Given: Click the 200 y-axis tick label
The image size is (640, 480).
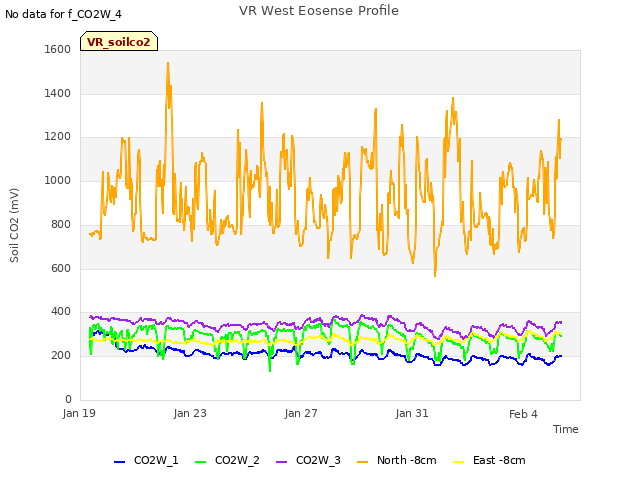Looking at the screenshot, I should point(61,356).
